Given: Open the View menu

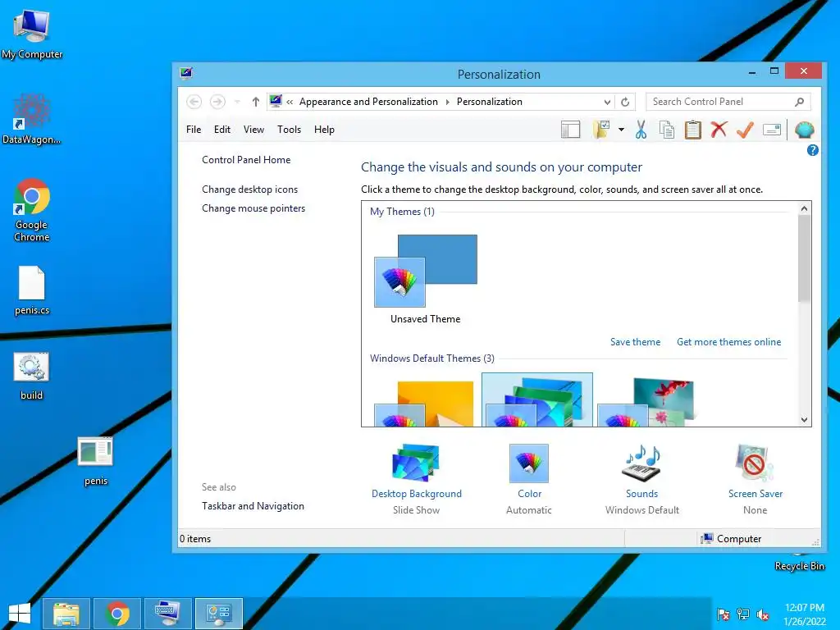Looking at the screenshot, I should pos(253,130).
